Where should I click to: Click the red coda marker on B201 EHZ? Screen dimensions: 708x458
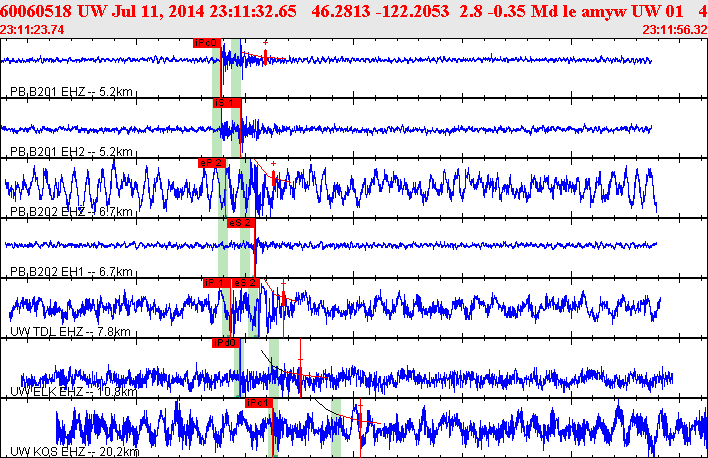point(266,56)
